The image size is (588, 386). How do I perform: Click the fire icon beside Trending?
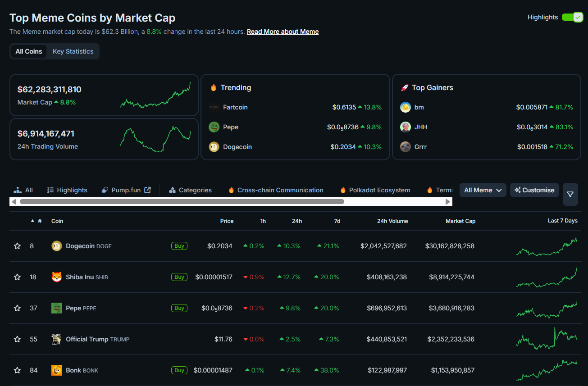[x=214, y=87]
